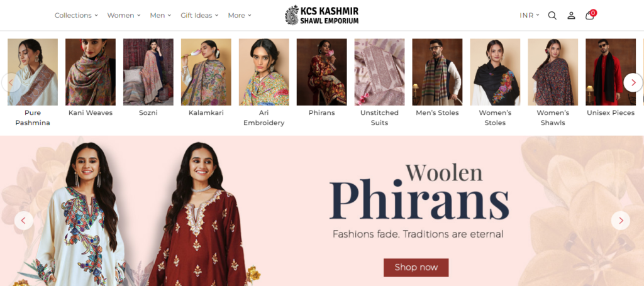Go back on hero banner left arrow
Viewport: 644px width, 286px height.
click(23, 221)
